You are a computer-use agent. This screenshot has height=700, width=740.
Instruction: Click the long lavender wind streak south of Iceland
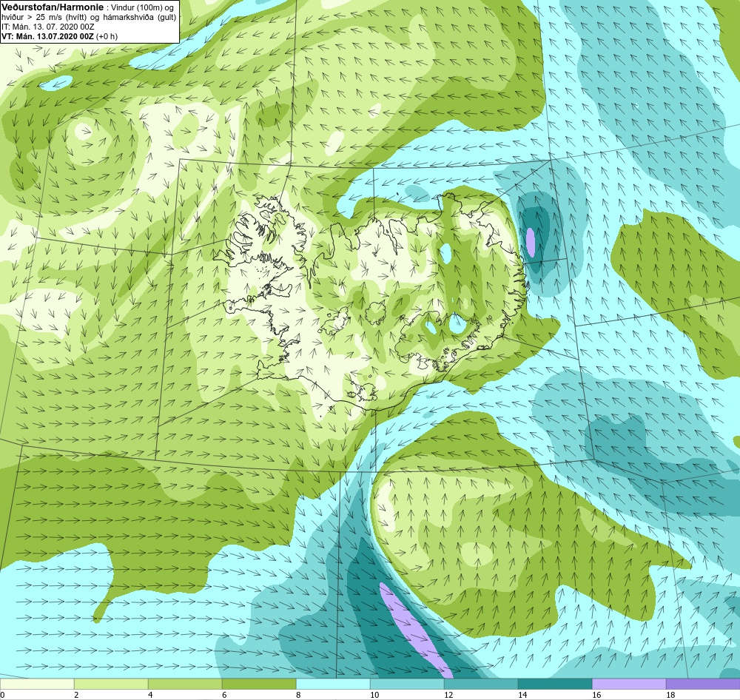click(415, 630)
